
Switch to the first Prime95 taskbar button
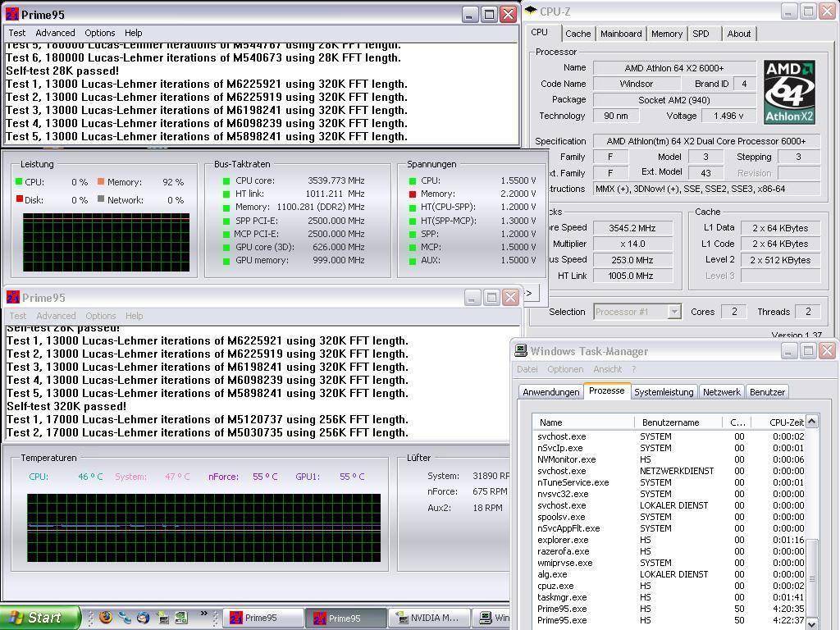tap(262, 618)
